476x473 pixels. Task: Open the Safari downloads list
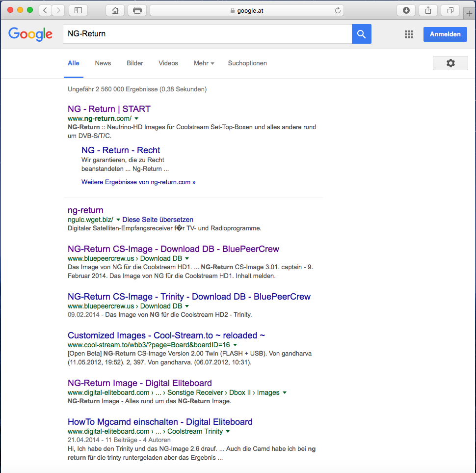pyautogui.click(x=406, y=10)
